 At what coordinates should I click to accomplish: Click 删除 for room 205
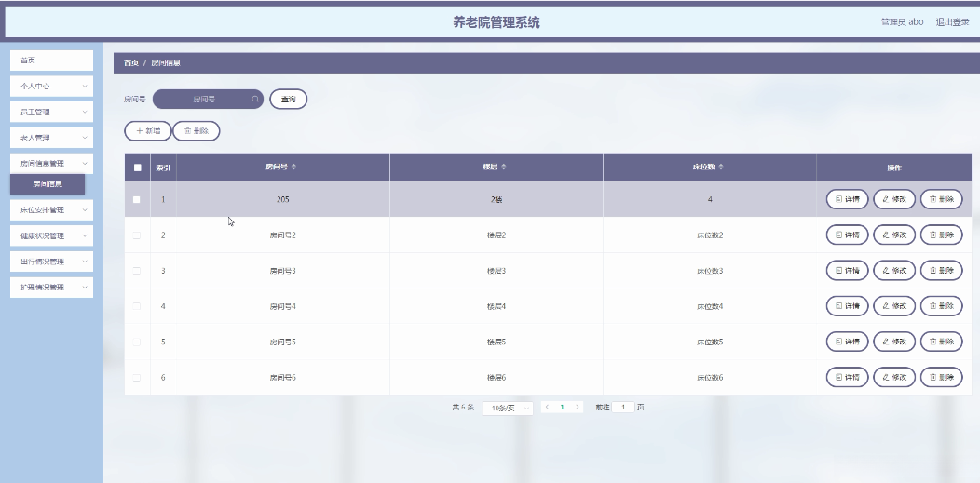(x=941, y=200)
